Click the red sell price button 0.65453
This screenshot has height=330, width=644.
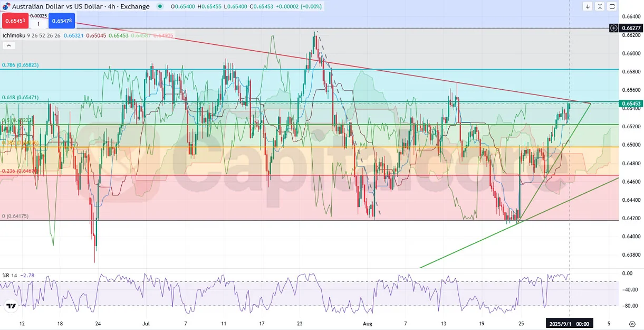pyautogui.click(x=15, y=21)
